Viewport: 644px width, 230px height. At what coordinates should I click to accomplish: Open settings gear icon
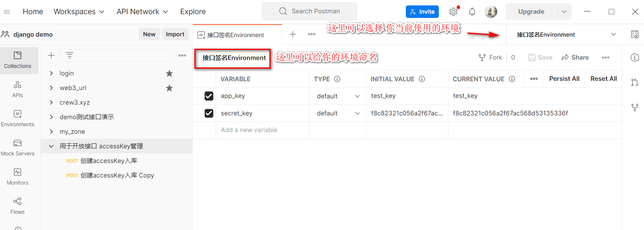click(453, 12)
